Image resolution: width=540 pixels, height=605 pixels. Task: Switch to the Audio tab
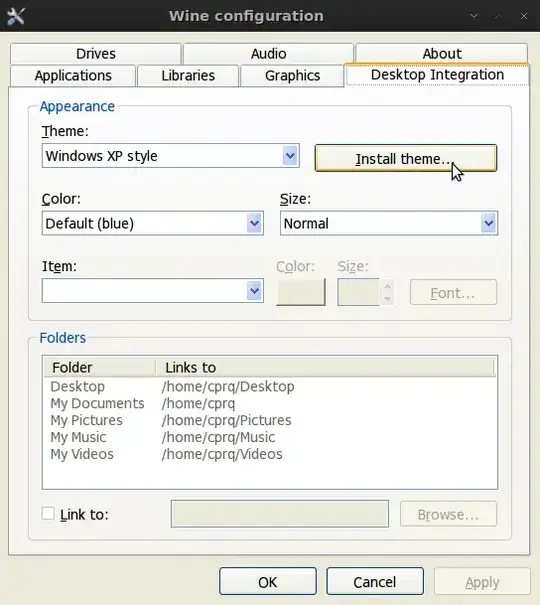coord(268,54)
